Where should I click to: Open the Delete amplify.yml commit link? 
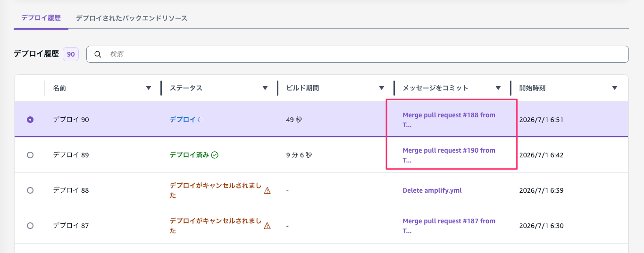click(432, 190)
